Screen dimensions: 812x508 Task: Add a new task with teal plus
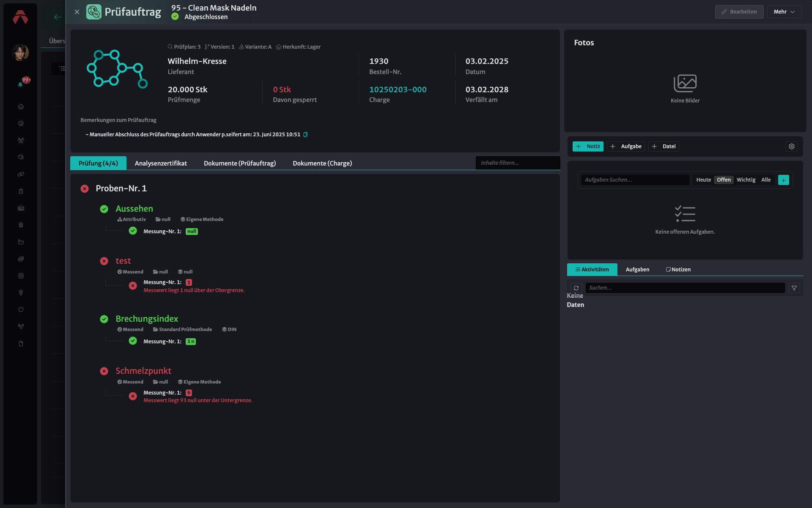point(784,180)
